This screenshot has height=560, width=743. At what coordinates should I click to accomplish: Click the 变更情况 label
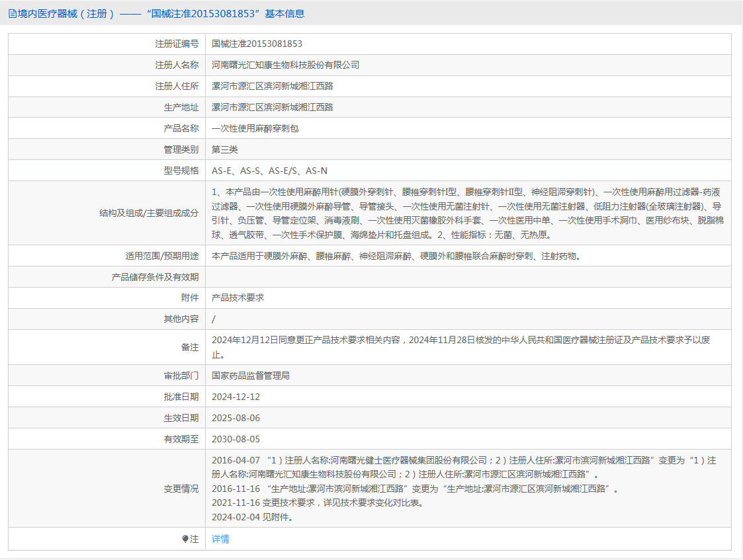point(181,489)
